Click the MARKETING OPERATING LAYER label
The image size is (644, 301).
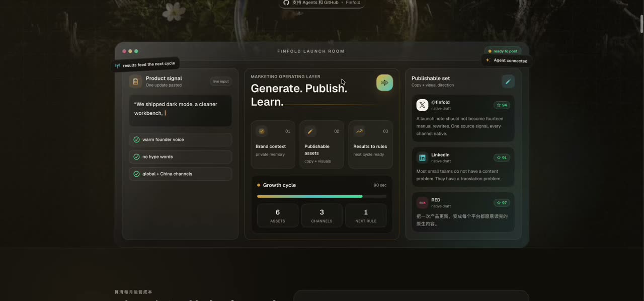point(285,77)
